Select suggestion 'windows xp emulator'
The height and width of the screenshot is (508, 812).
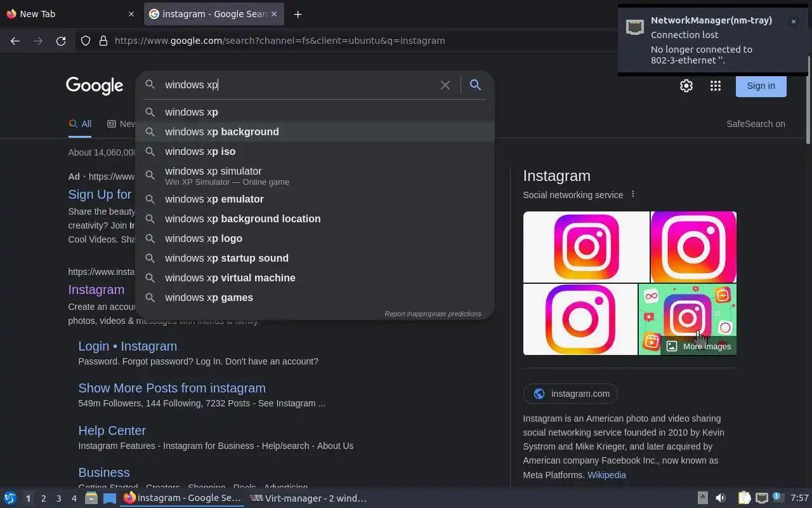(x=315, y=199)
